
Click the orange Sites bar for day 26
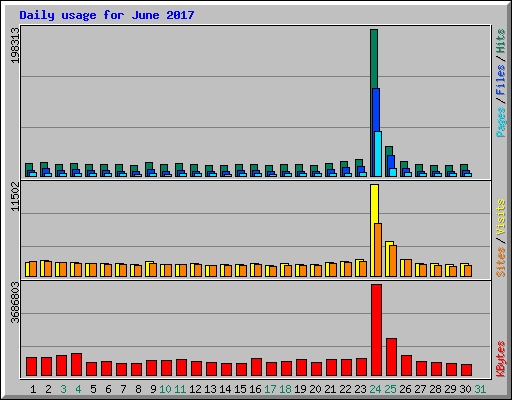click(408, 268)
